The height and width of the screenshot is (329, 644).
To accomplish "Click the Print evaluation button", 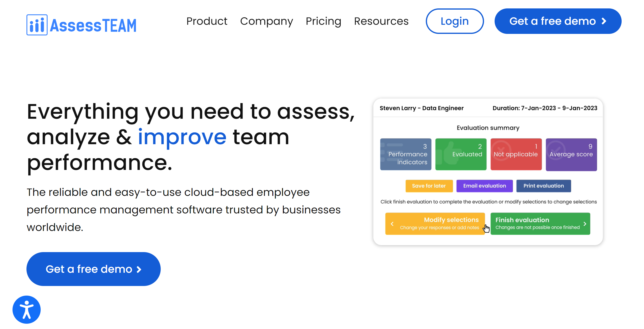I will (x=543, y=186).
